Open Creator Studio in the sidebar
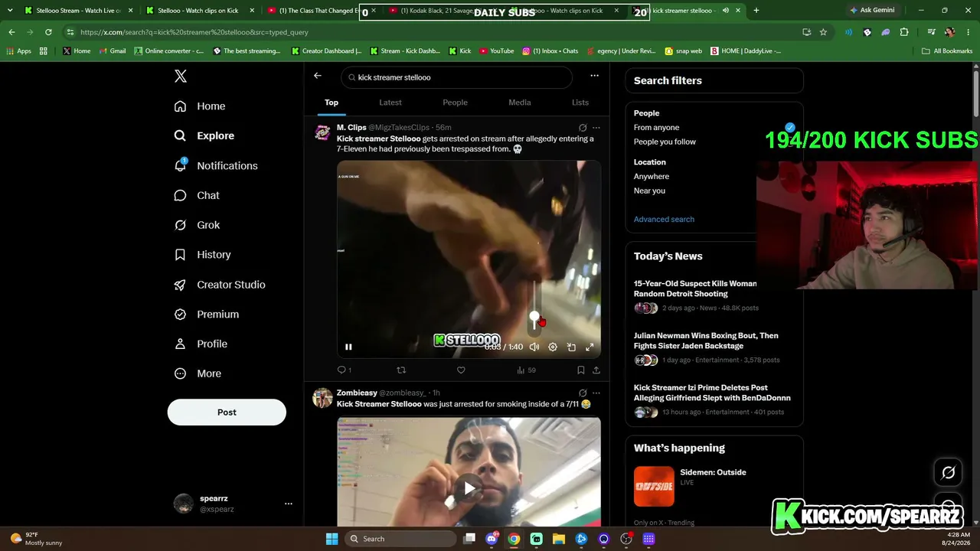The height and width of the screenshot is (551, 980). 220,285
